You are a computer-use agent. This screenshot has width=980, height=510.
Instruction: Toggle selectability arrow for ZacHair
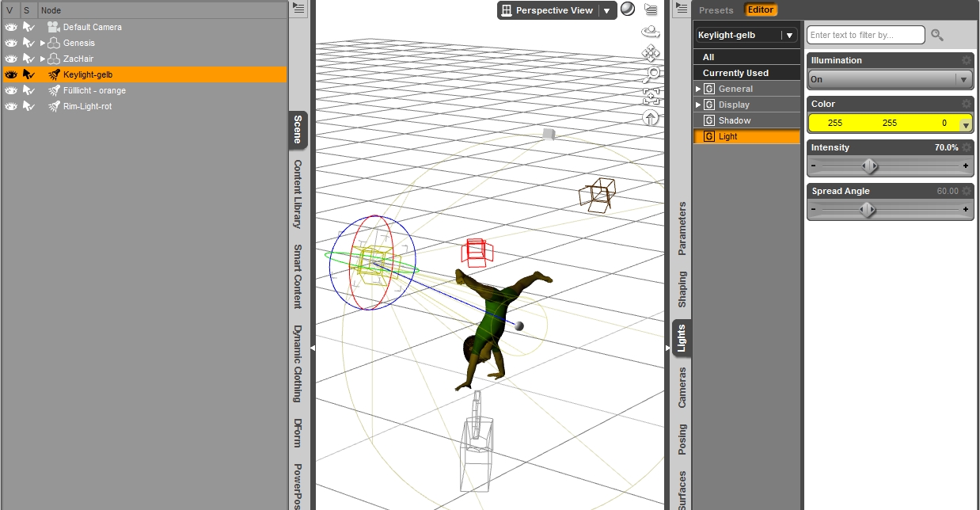[x=28, y=59]
